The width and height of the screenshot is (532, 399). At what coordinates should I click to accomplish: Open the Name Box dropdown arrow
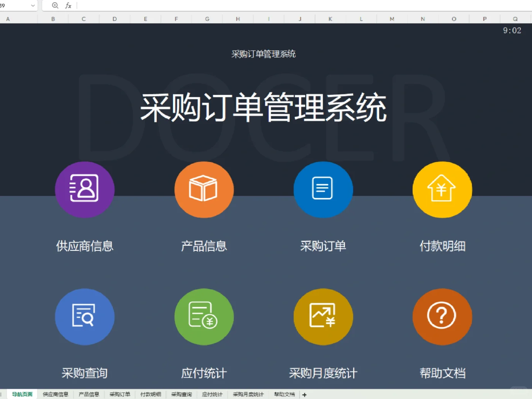tap(33, 6)
